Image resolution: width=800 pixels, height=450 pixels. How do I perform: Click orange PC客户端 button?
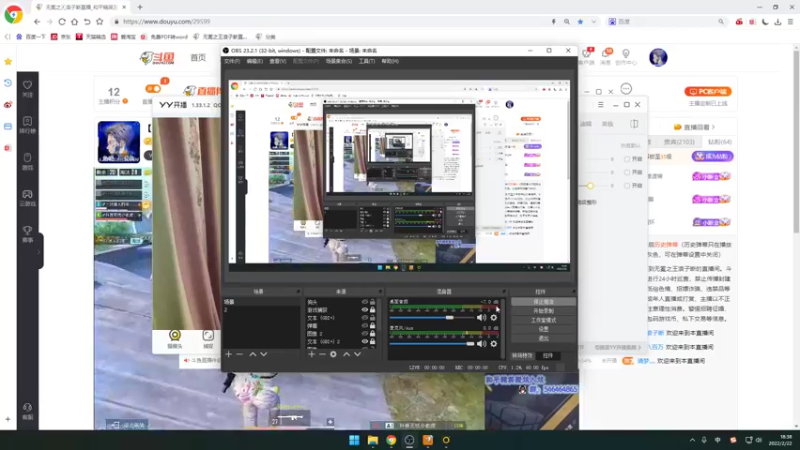click(708, 91)
